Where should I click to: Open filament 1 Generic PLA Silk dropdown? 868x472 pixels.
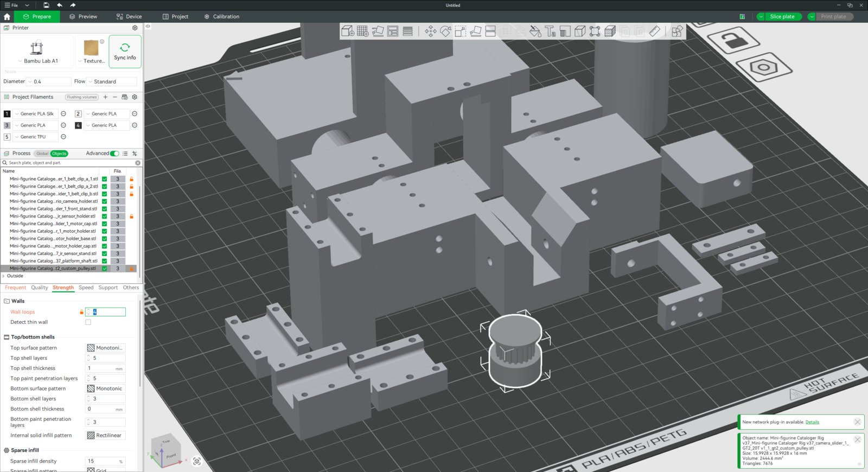(36, 114)
